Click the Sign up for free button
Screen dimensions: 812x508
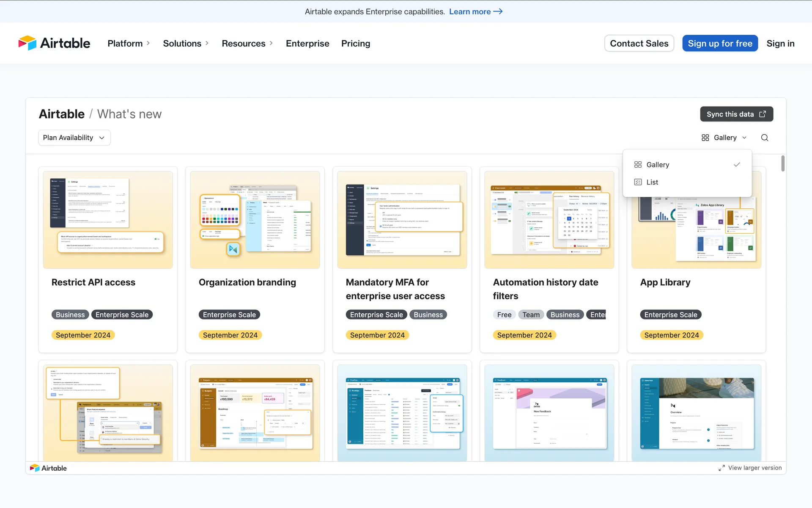(720, 43)
